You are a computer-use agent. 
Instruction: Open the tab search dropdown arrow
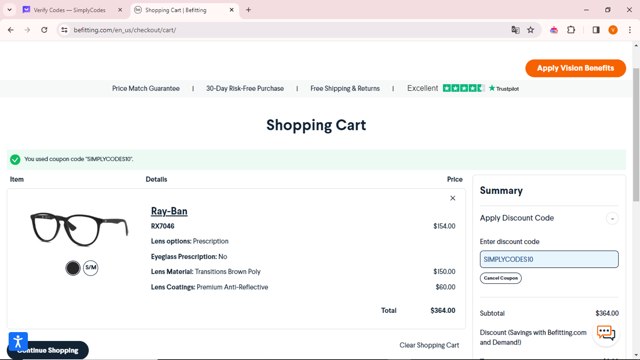coord(9,10)
